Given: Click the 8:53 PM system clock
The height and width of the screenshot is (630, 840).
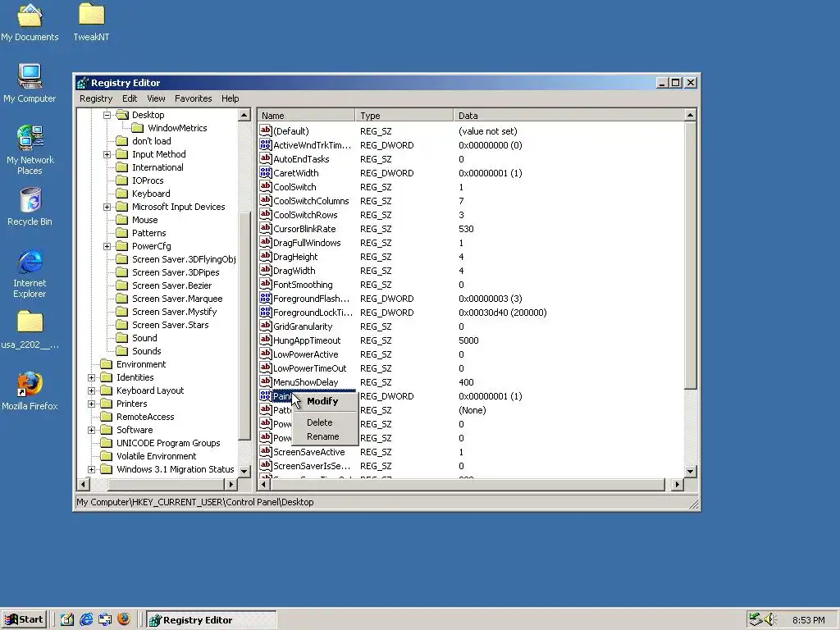Looking at the screenshot, I should [x=808, y=620].
